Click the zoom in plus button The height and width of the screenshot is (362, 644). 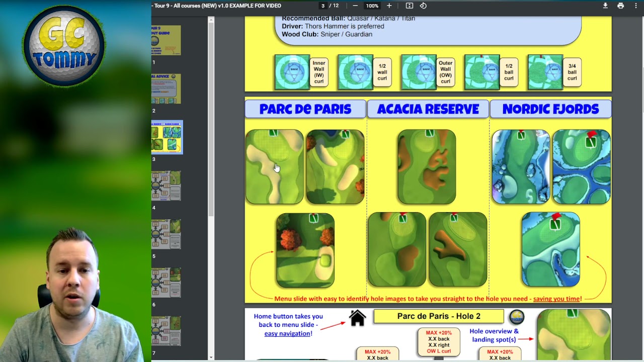tap(389, 6)
